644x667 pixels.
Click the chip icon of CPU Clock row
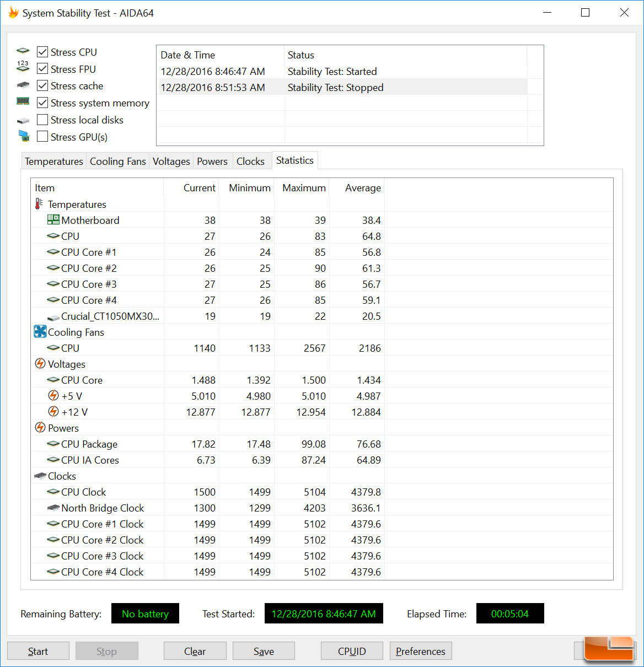point(53,492)
